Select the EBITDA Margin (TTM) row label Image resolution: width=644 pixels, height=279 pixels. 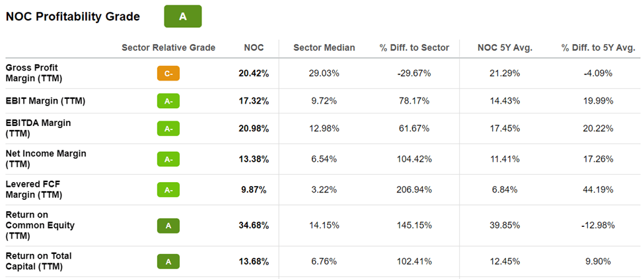click(x=38, y=129)
